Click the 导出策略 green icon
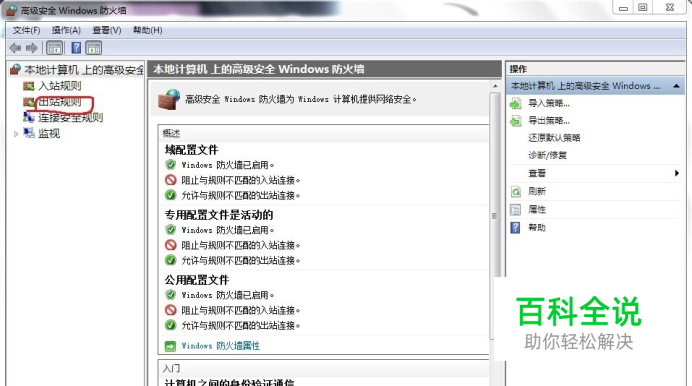 (515, 120)
